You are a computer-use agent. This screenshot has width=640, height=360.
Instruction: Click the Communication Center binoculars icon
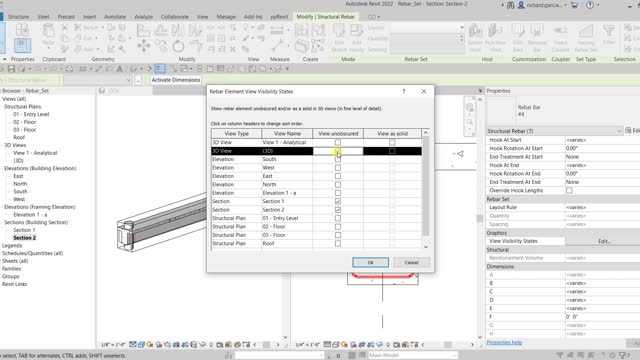(511, 5)
